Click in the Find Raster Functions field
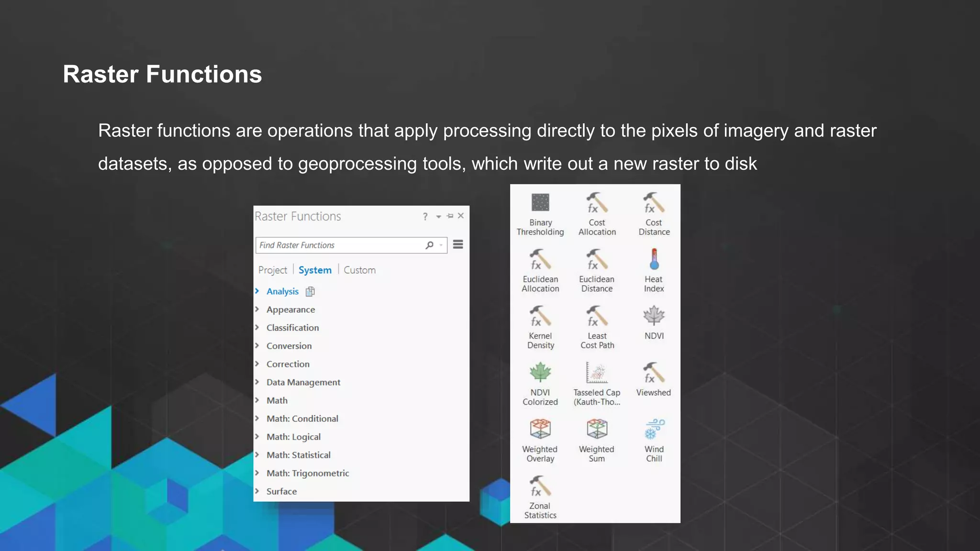The image size is (980, 551). tap(351, 245)
